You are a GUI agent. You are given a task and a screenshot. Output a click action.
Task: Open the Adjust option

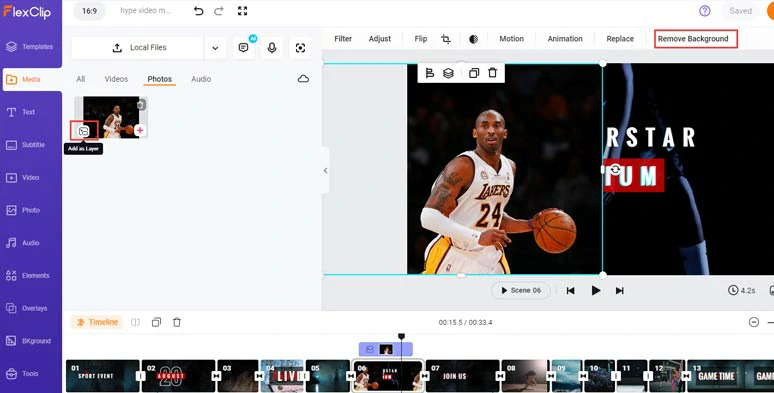click(x=380, y=39)
